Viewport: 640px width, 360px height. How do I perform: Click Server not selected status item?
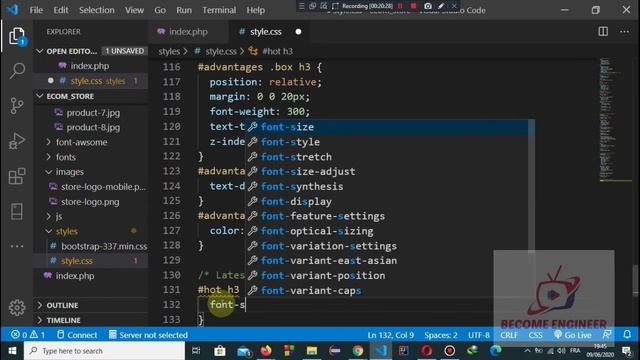pyautogui.click(x=148, y=335)
